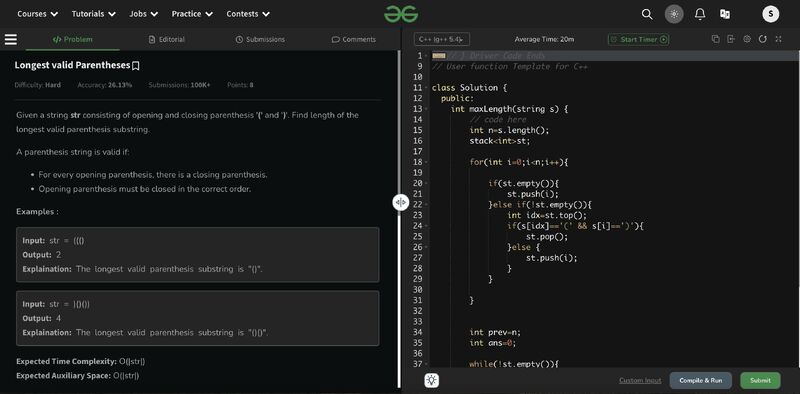Expand editor to fullscreen
The width and height of the screenshot is (800, 394).
click(778, 39)
